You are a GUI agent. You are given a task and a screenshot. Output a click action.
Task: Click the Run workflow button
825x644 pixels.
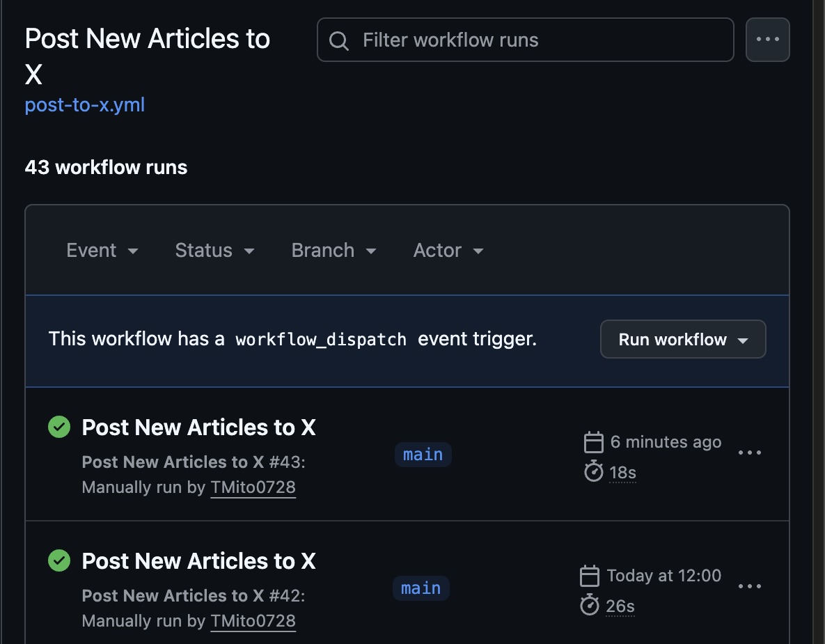coord(683,339)
